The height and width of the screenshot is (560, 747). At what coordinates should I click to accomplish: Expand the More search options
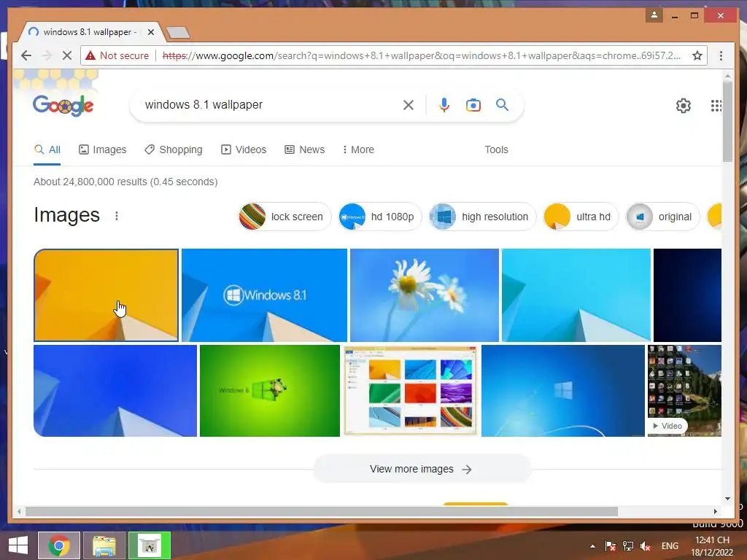[358, 149]
